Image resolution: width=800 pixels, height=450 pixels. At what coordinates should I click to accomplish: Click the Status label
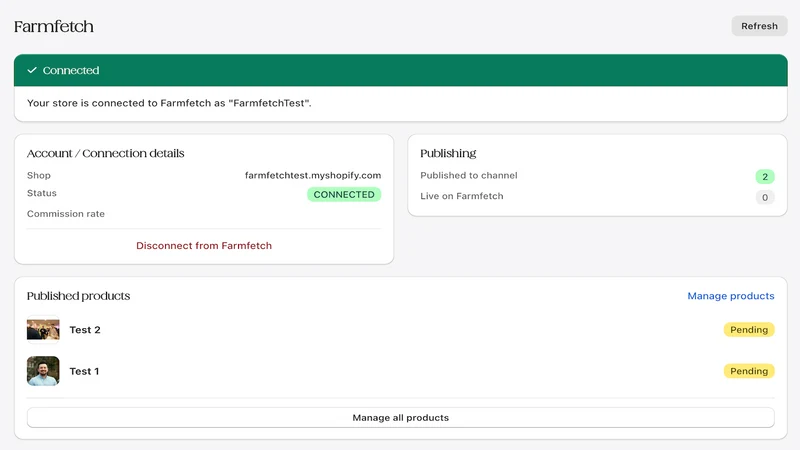[42, 193]
